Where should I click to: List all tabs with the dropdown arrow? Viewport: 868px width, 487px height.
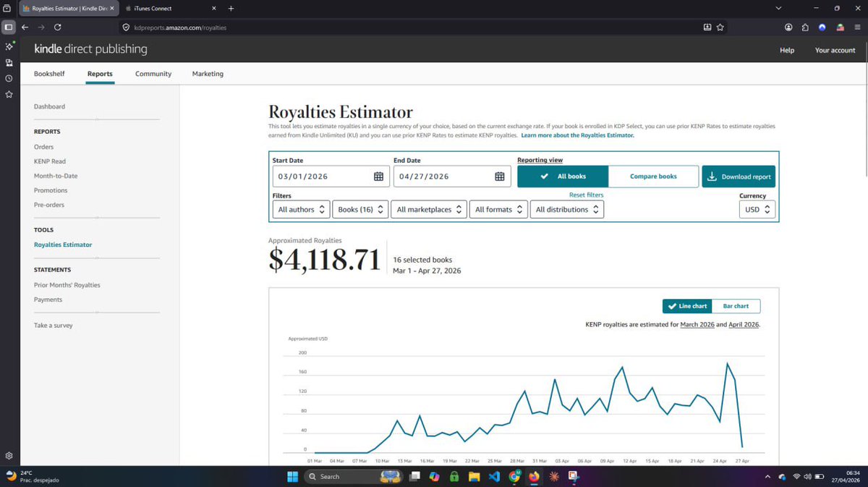point(778,8)
